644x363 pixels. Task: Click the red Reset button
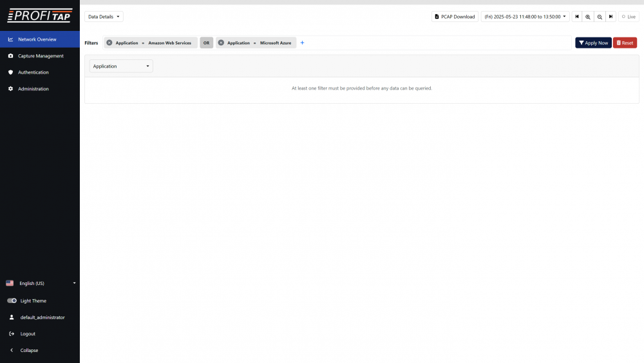tap(625, 43)
